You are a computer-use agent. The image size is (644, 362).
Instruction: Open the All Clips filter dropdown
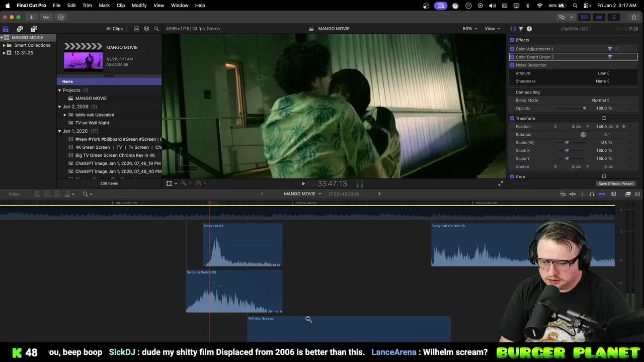(x=117, y=29)
